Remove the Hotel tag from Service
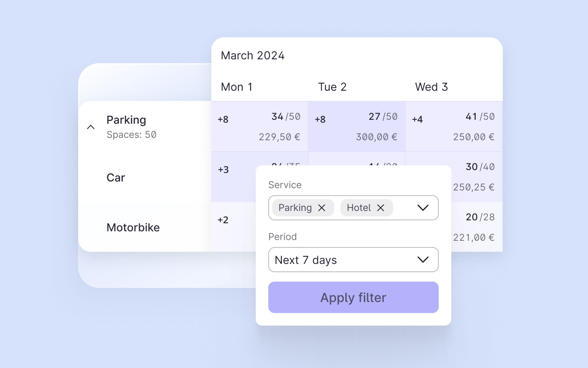The height and width of the screenshot is (368, 588). click(380, 208)
